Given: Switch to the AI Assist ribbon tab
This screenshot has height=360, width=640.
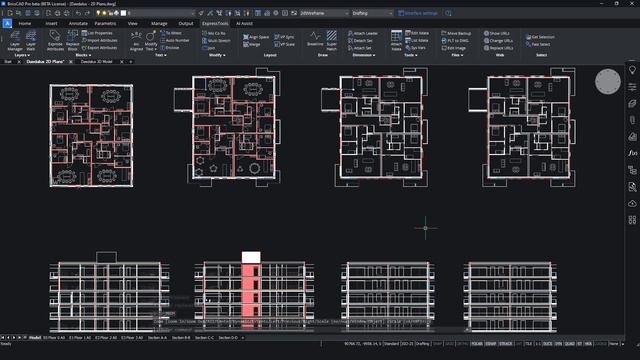Looking at the screenshot, I should click(244, 24).
